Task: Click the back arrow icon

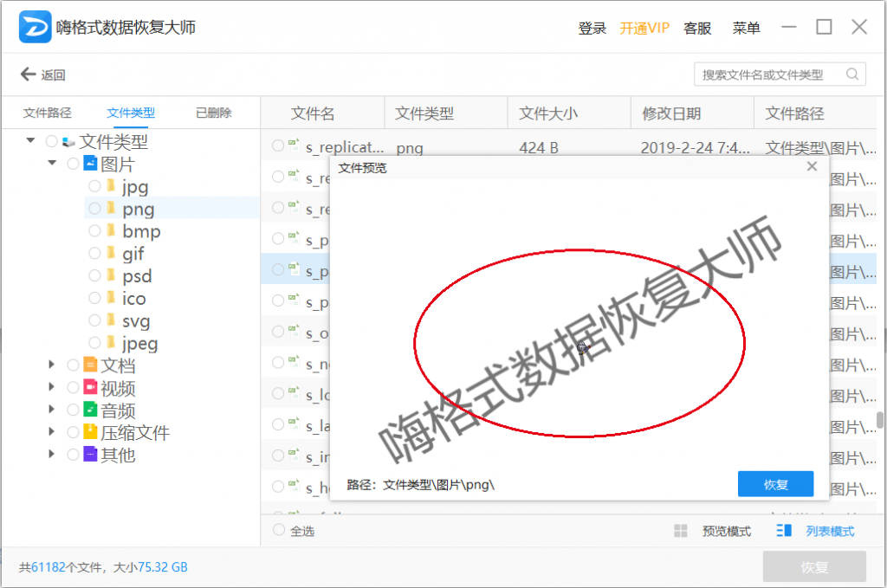Action: pyautogui.click(x=28, y=74)
